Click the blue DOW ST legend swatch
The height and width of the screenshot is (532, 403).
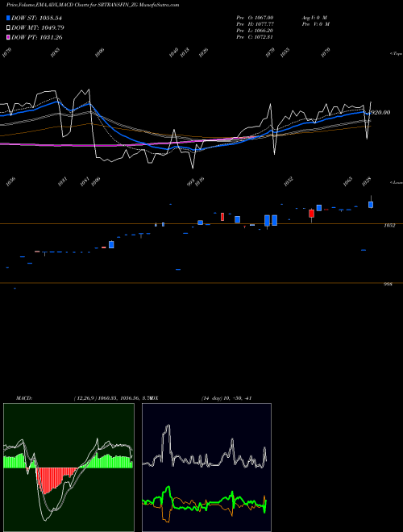pos(8,18)
